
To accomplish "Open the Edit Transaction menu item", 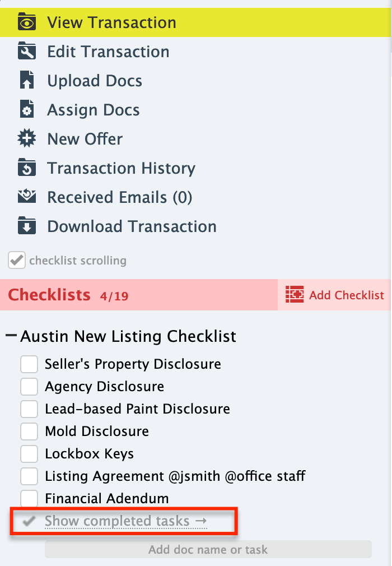I will pos(108,52).
